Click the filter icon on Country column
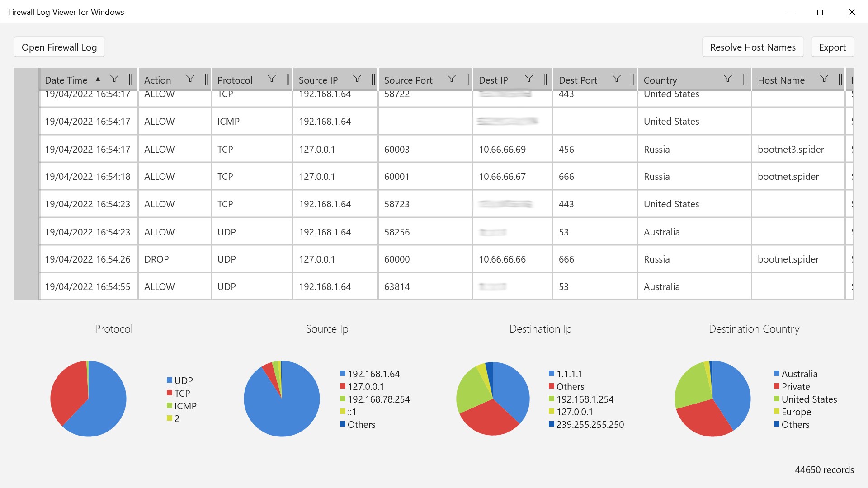The width and height of the screenshot is (868, 488). 727,79
